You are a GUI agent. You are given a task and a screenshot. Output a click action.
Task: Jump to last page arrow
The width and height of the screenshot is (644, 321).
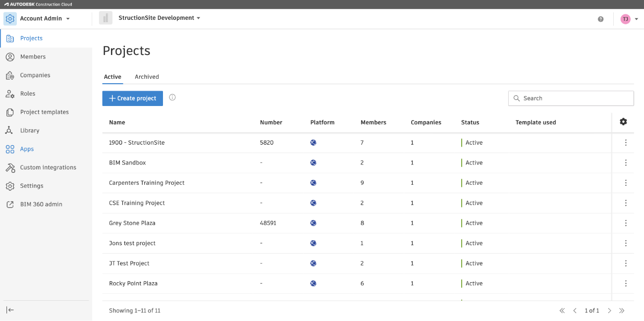pyautogui.click(x=622, y=311)
